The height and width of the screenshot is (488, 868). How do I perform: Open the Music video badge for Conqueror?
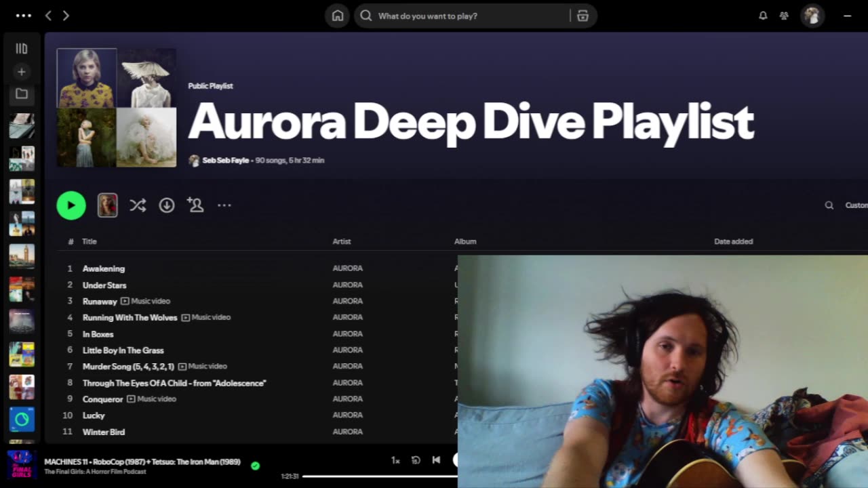[152, 399]
